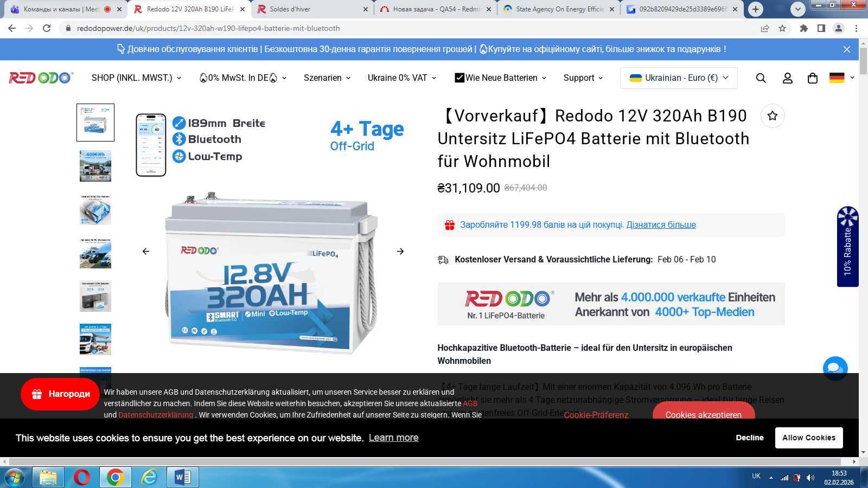Add product to wishlist with star icon
Viewport: 868px width, 488px height.
pos(773,115)
